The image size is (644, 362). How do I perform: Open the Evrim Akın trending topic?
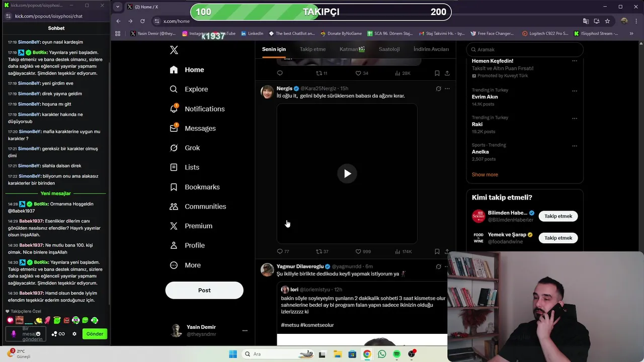(x=485, y=97)
